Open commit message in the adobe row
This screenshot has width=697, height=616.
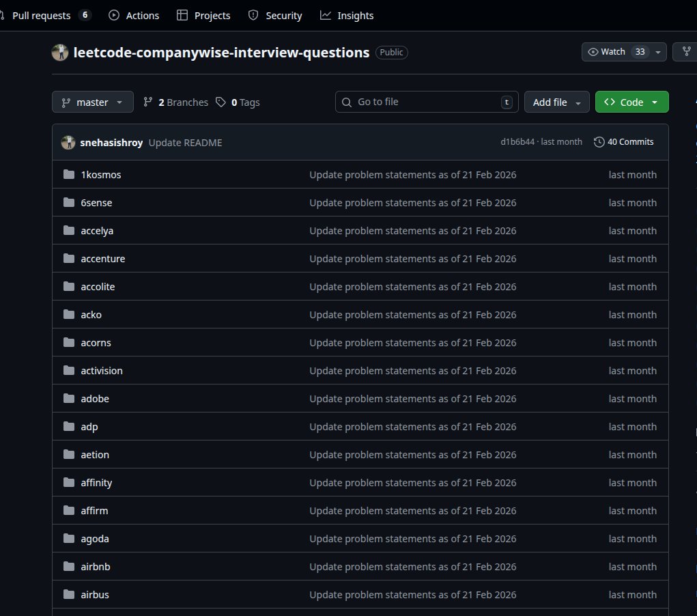click(413, 399)
